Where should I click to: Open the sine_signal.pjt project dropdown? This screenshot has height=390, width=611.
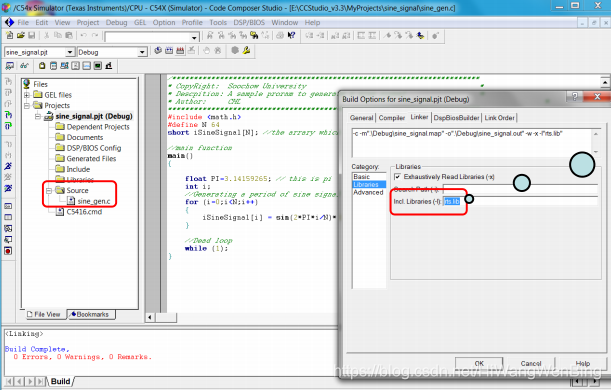[x=70, y=52]
